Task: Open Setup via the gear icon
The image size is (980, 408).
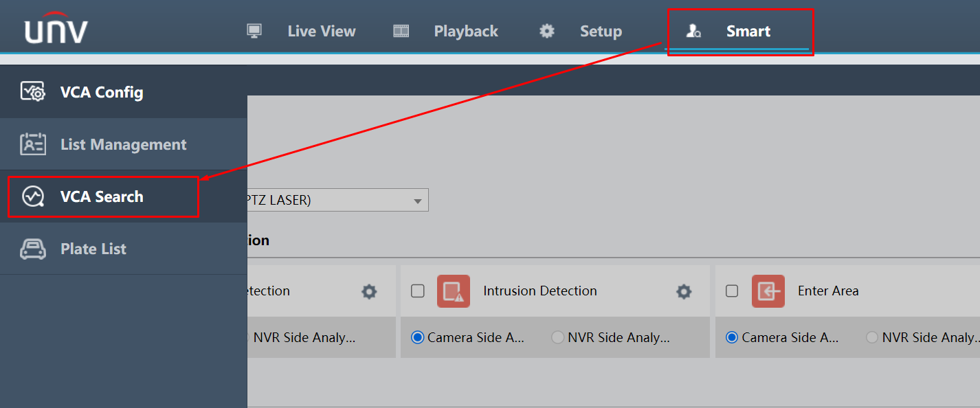Action: 546,30
